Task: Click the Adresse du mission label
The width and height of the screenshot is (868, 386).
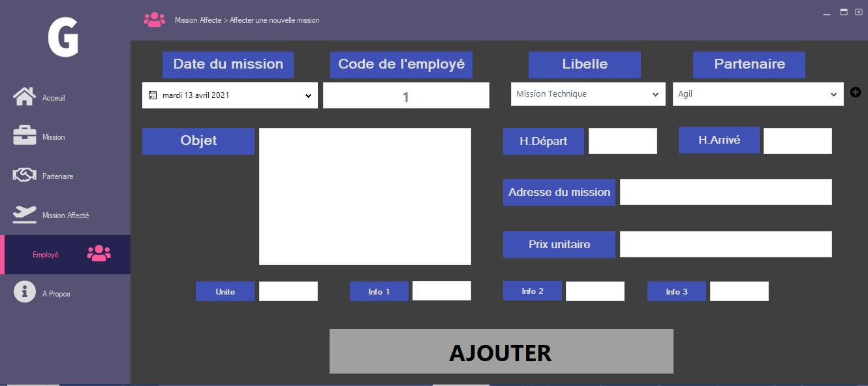Action: (x=559, y=192)
